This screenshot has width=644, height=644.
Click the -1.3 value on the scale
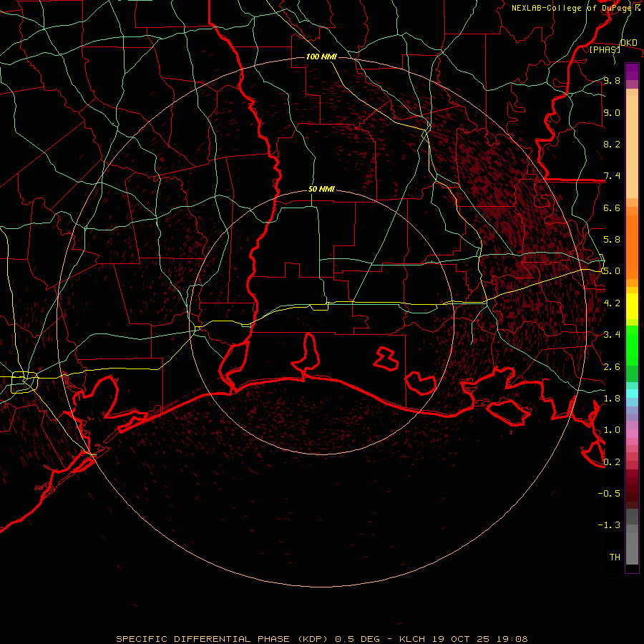[609, 525]
